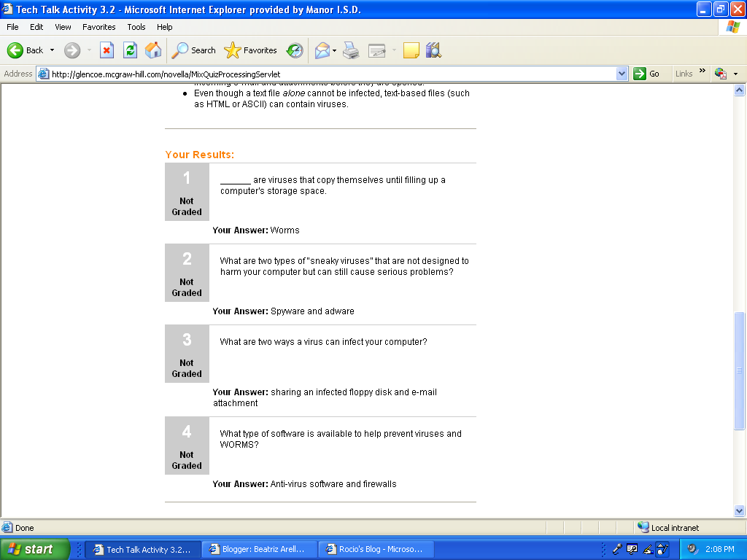
Task: Click the vertical scrollbar down arrow
Action: (x=740, y=511)
